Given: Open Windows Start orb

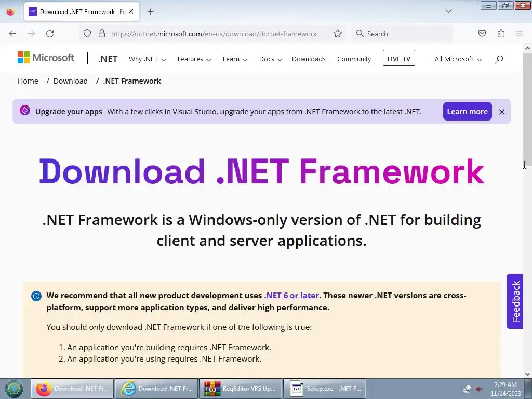Looking at the screenshot, I should 14,389.
